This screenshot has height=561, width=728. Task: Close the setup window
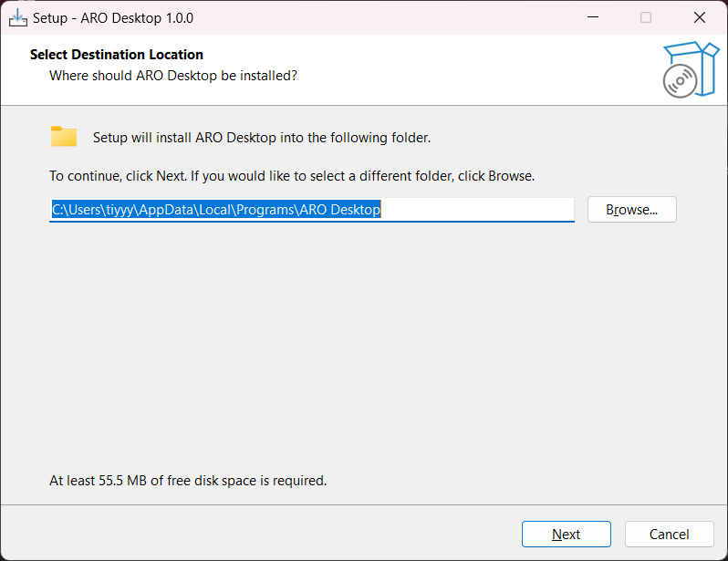click(x=699, y=17)
